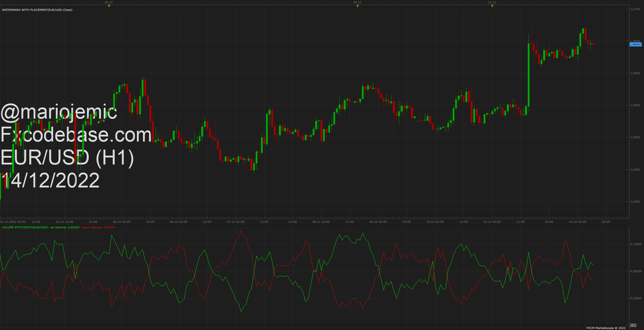Click the 0,25000 indicator scale label
The image size is (644, 330).
[636, 298]
